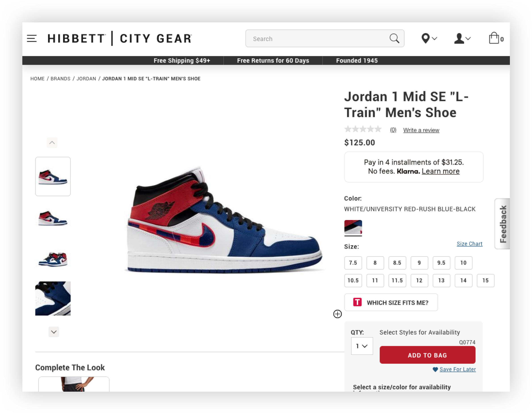Click the red T icon on the size finder
The image size is (532, 414).
(357, 302)
